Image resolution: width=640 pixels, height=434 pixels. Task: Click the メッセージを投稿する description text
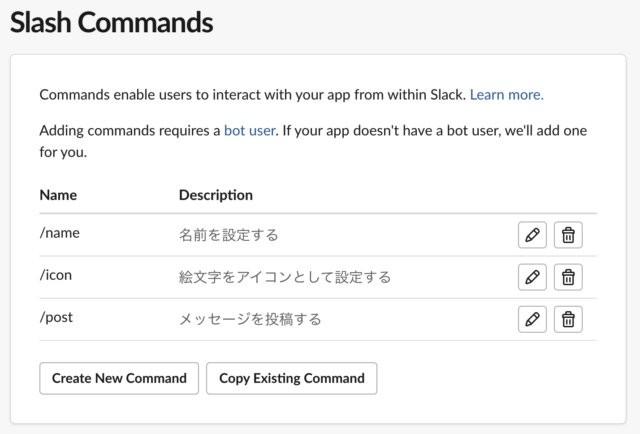(x=250, y=319)
